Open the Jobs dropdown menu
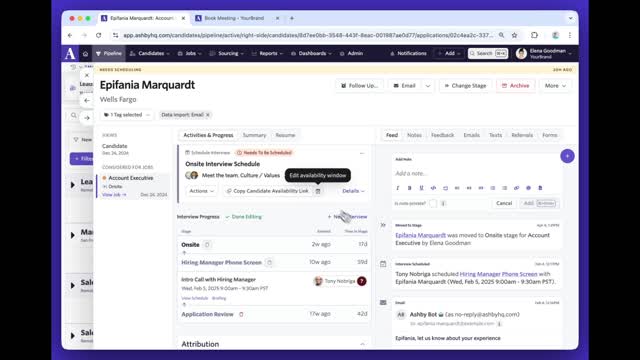Viewport: 640px width, 360px height. [x=189, y=53]
